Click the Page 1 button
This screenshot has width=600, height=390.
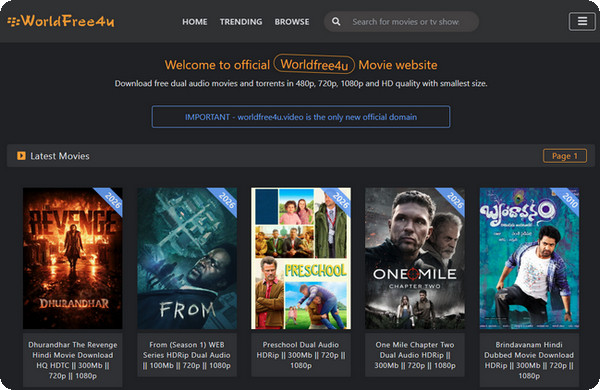click(565, 156)
